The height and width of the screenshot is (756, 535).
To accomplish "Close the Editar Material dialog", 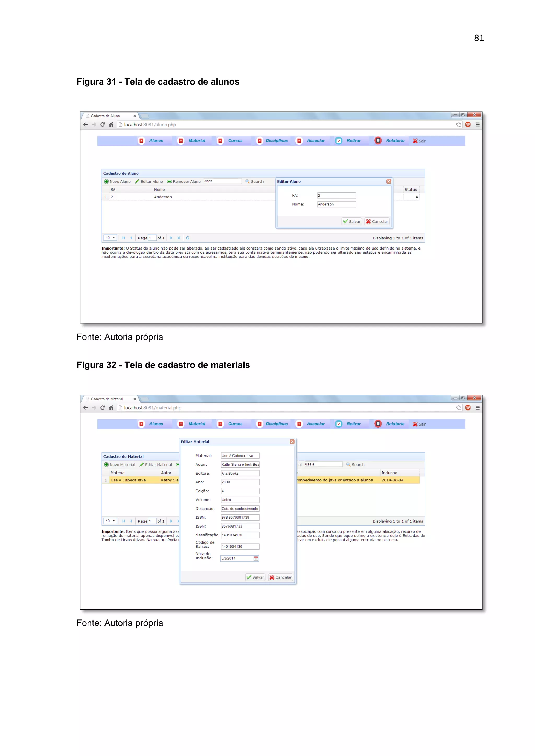I will 292,441.
